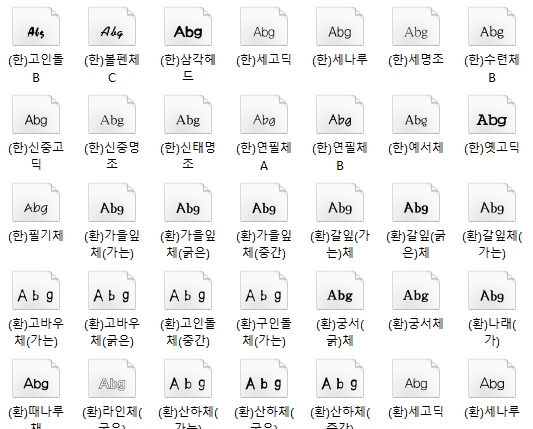The height and width of the screenshot is (429, 533).
Task: Select the (한)고인돌B font file icon
Action: click(x=36, y=27)
